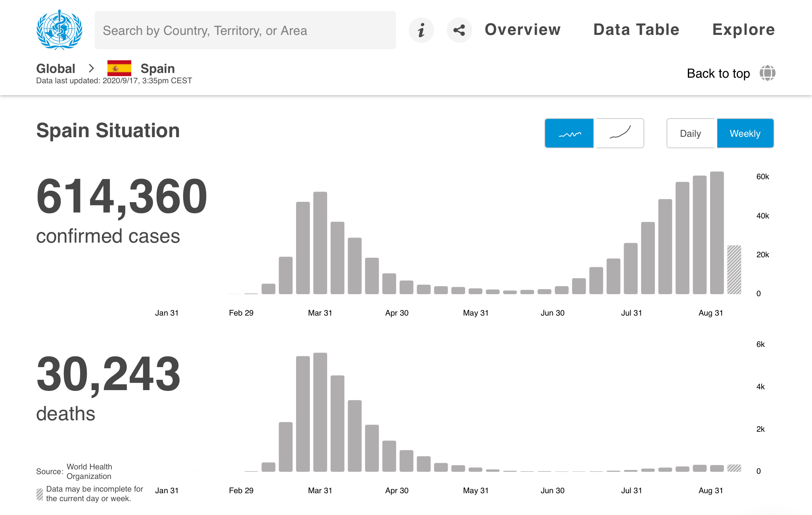Click the deaths caption under 30,243
This screenshot has height=515, width=812.
[65, 414]
